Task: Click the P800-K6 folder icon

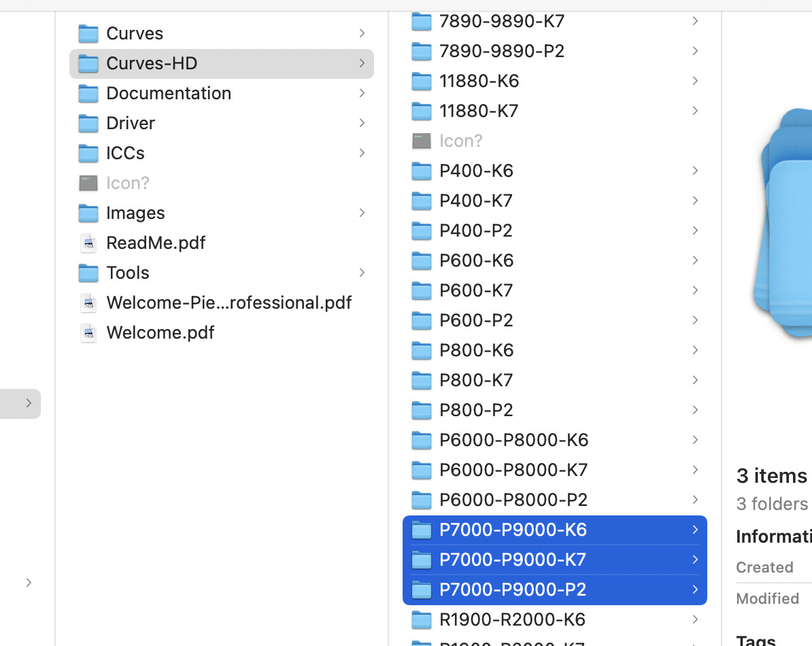Action: pos(421,351)
